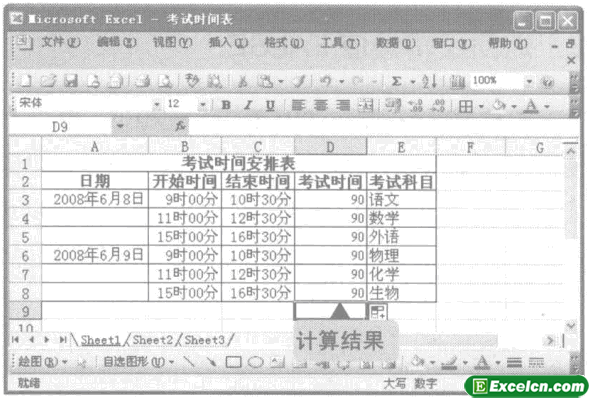This screenshot has height=398, width=589.
Task: Click the insert function fx icon
Action: (180, 127)
